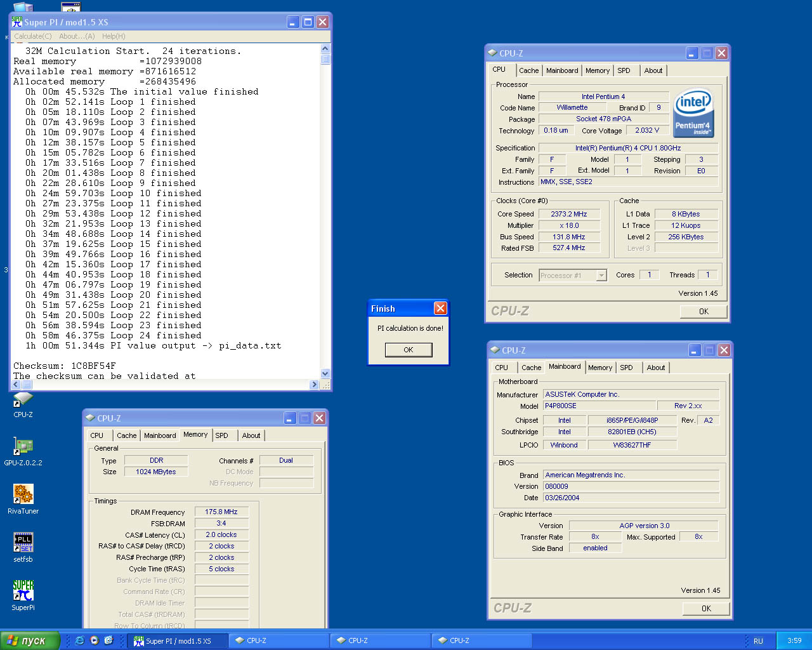Image resolution: width=812 pixels, height=650 pixels.
Task: Close the Finish dialog with the X
Action: [440, 308]
